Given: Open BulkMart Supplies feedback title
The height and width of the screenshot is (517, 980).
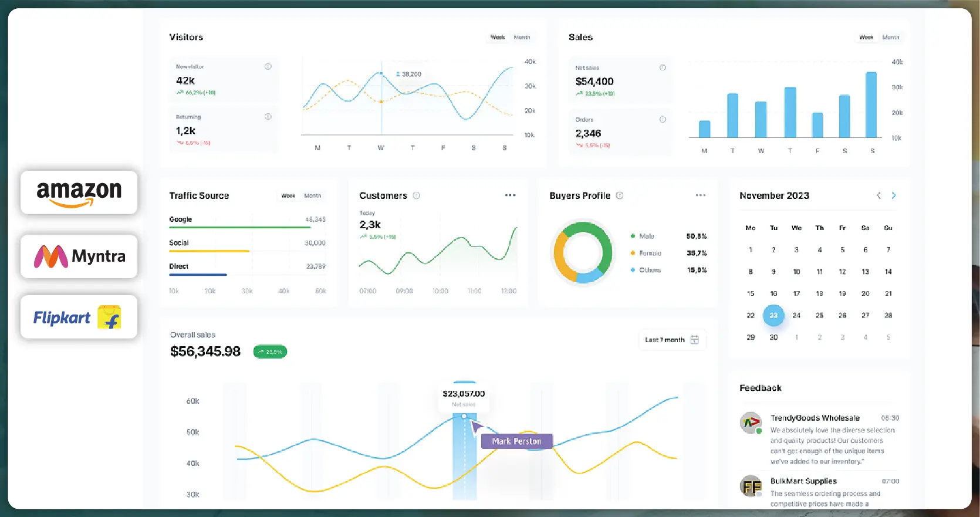Looking at the screenshot, I should pos(803,481).
